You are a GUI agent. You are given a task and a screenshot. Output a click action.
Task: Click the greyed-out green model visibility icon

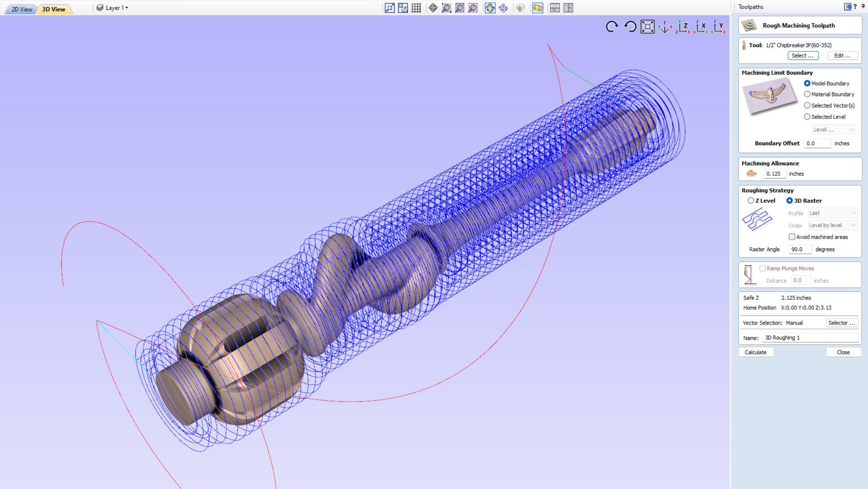[520, 8]
